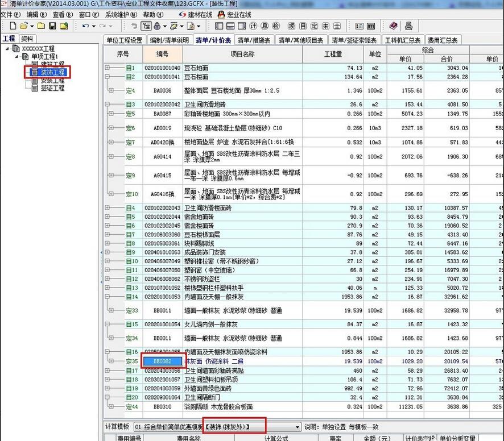Switch to the 工料机汇总表 tab
The width and height of the screenshot is (504, 441).
tap(402, 40)
